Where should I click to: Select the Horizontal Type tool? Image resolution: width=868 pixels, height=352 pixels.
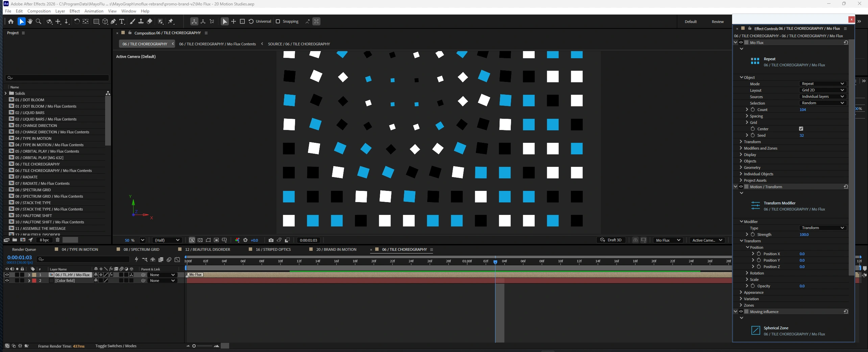click(122, 21)
